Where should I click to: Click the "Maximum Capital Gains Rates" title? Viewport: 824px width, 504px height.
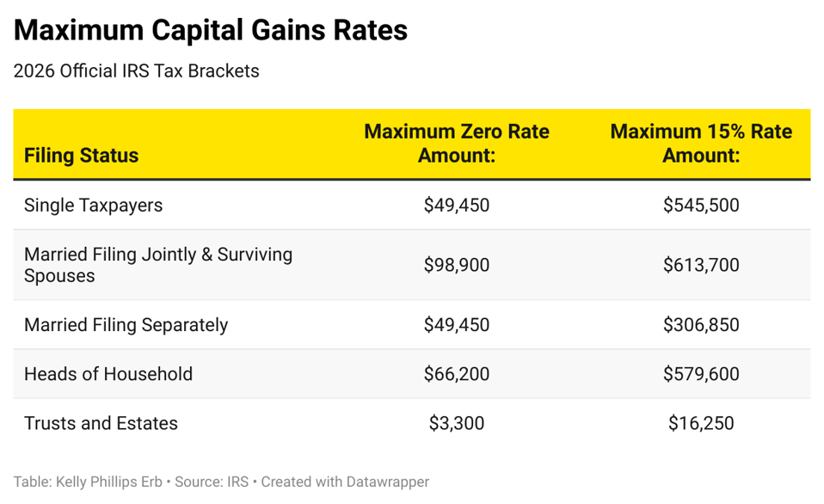click(211, 31)
